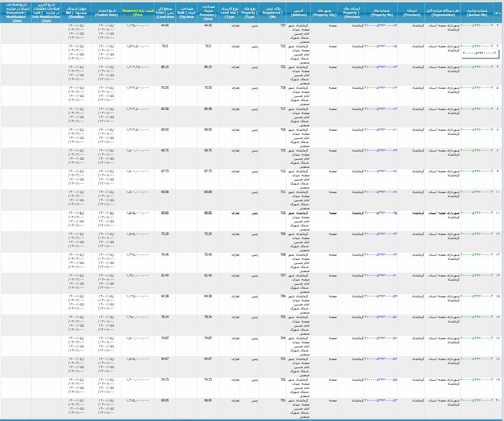Image resolution: width=504 pixels, height=421 pixels.
Task: Click the Registered No column header
Action: pos(272,13)
